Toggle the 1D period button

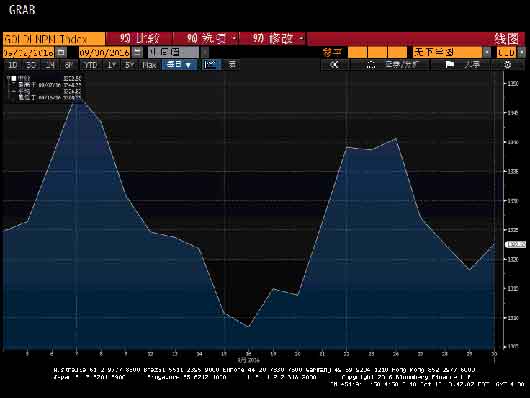[x=13, y=65]
